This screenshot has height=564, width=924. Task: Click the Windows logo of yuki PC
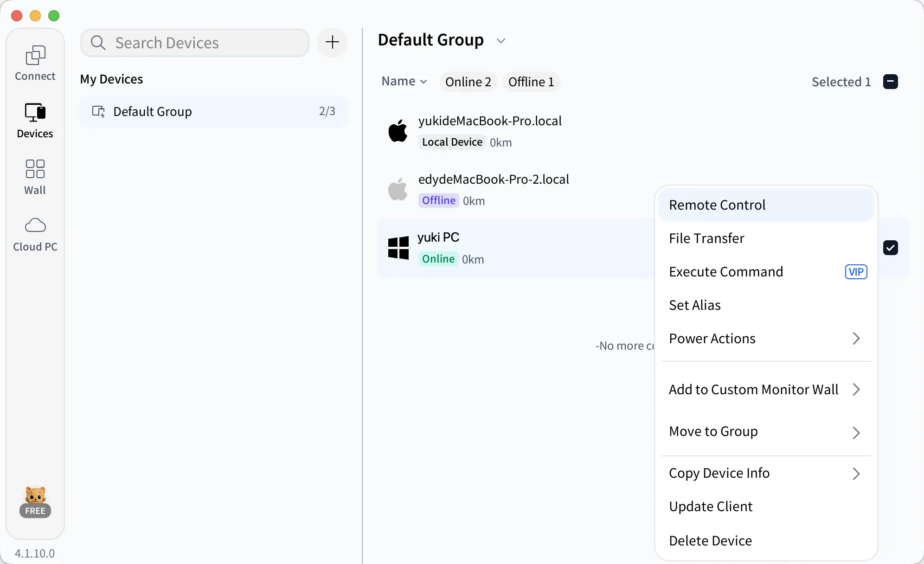398,248
